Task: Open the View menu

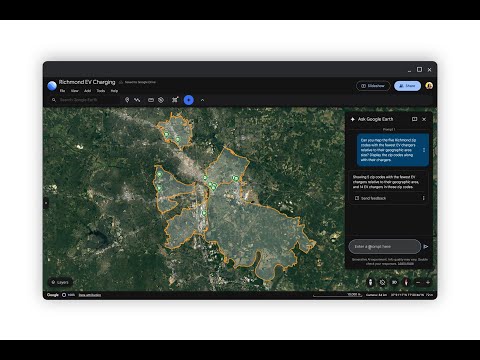Action: [x=75, y=91]
